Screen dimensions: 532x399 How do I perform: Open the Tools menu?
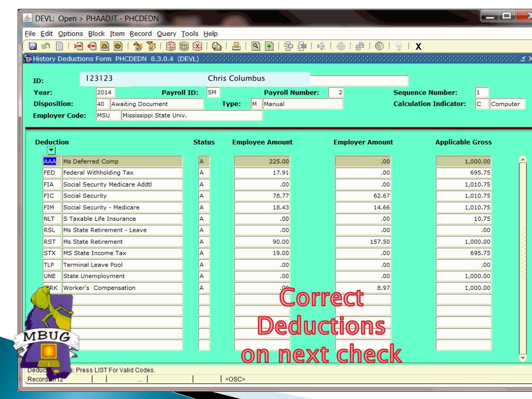point(190,34)
